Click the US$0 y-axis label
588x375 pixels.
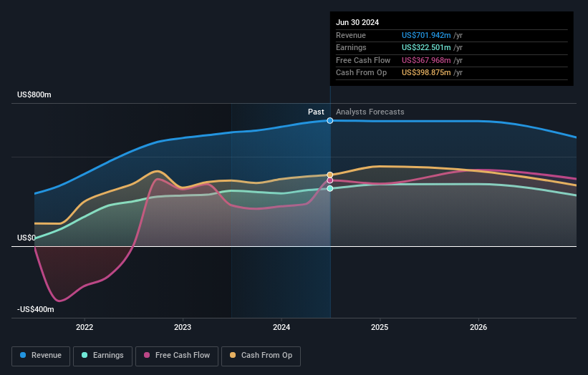point(26,238)
